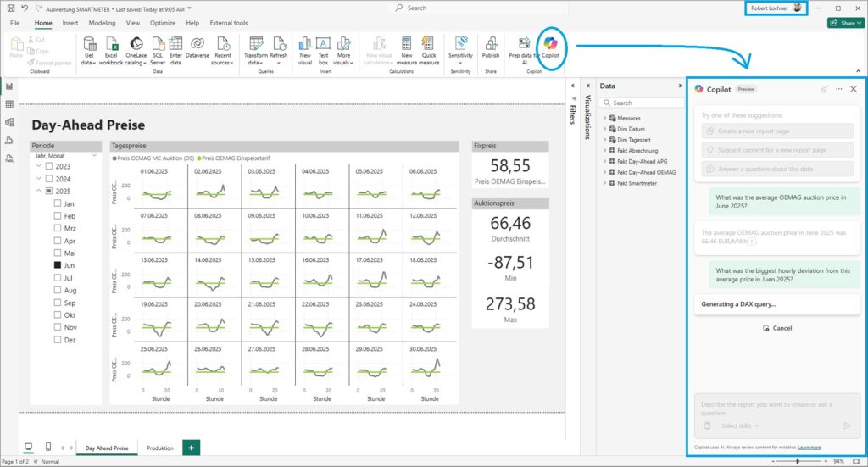
Task: Click the Data pane search field
Action: point(643,103)
